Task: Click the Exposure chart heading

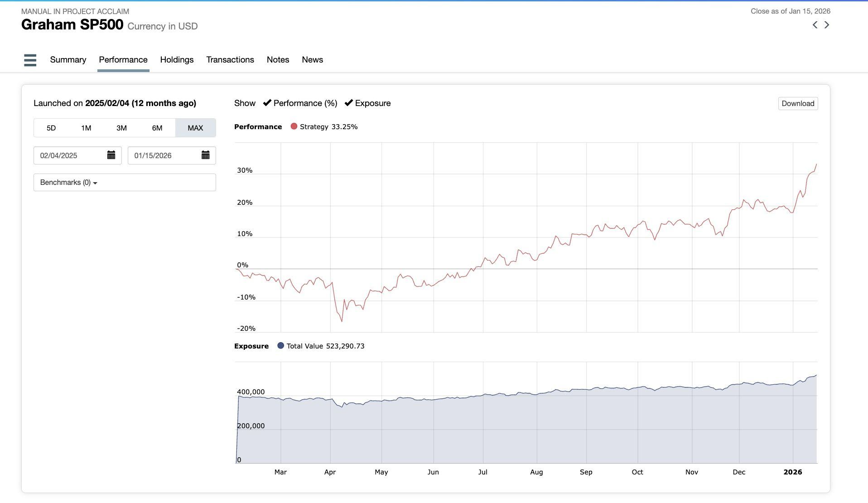Action: tap(251, 346)
